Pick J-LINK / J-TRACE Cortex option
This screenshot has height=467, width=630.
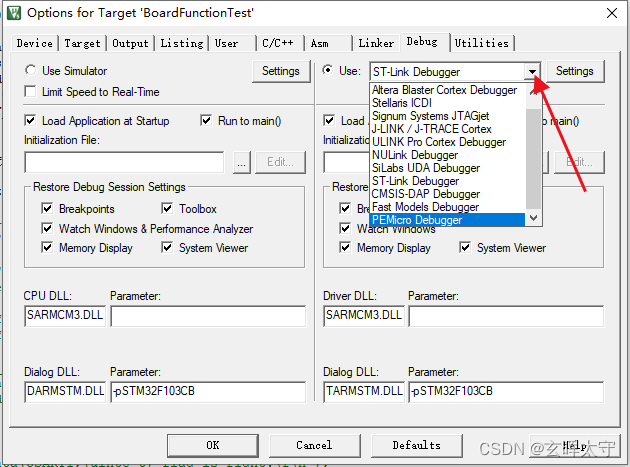click(x=447, y=129)
